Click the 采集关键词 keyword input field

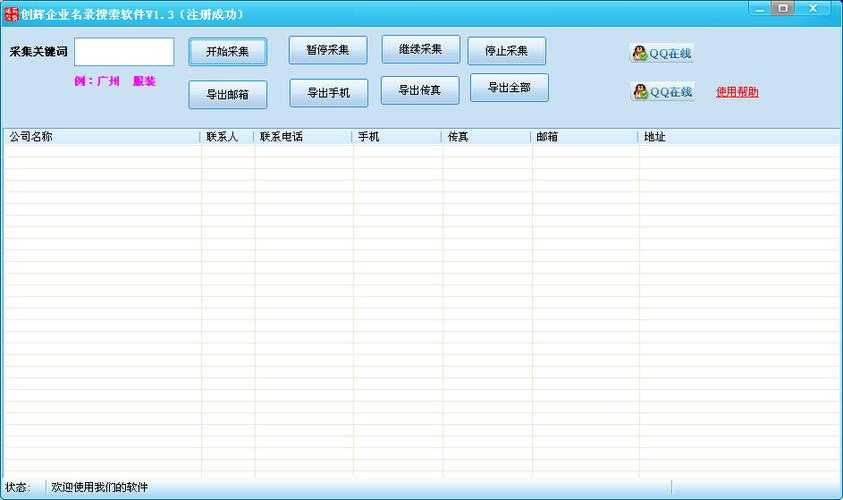tap(124, 52)
